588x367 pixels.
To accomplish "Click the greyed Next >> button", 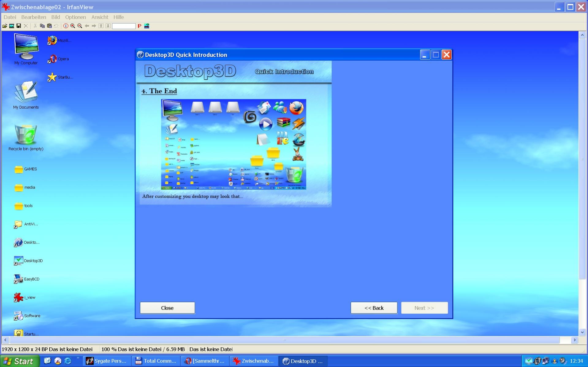I will 424,308.
